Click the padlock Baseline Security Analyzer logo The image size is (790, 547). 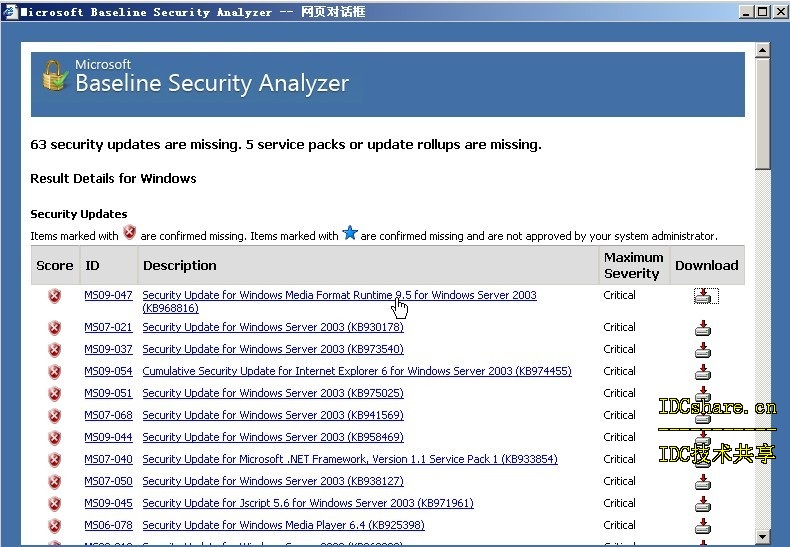pos(55,76)
